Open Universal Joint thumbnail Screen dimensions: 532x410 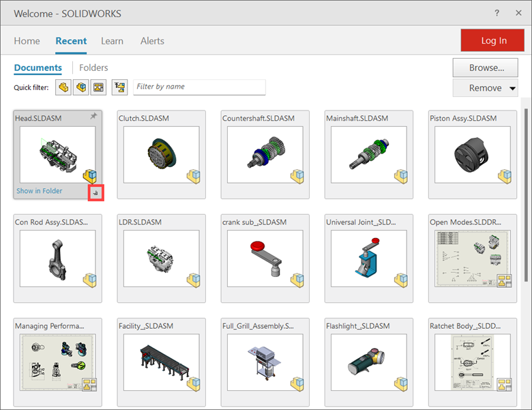[369, 259]
